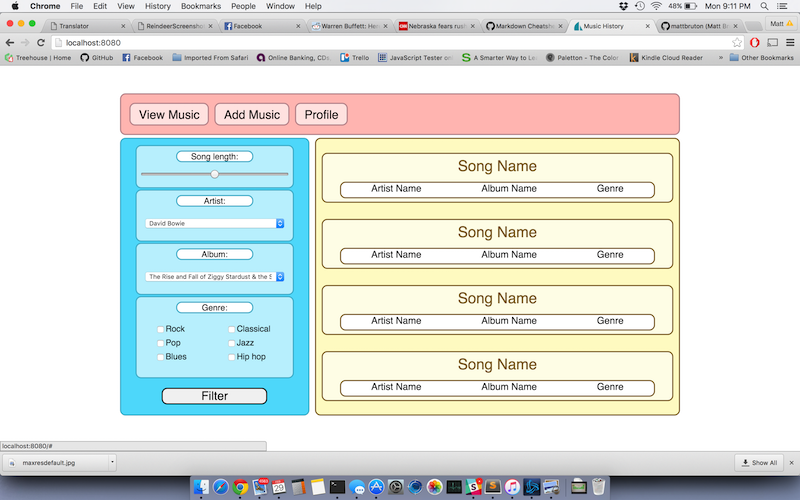Open the Treehouse Home bookmark
The height and width of the screenshot is (500, 800).
(x=38, y=58)
